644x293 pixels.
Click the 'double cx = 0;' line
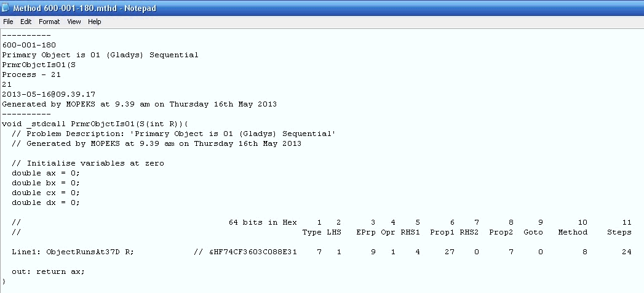coord(46,193)
